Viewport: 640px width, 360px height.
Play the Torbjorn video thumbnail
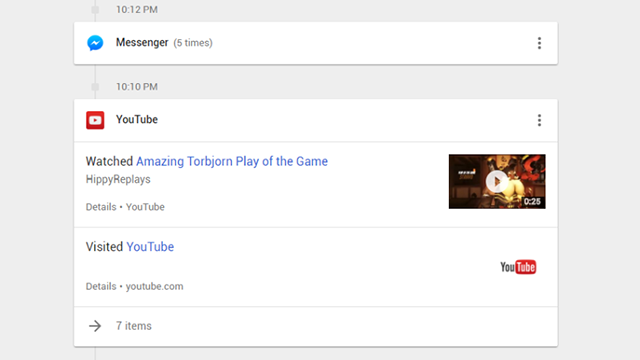pos(497,181)
